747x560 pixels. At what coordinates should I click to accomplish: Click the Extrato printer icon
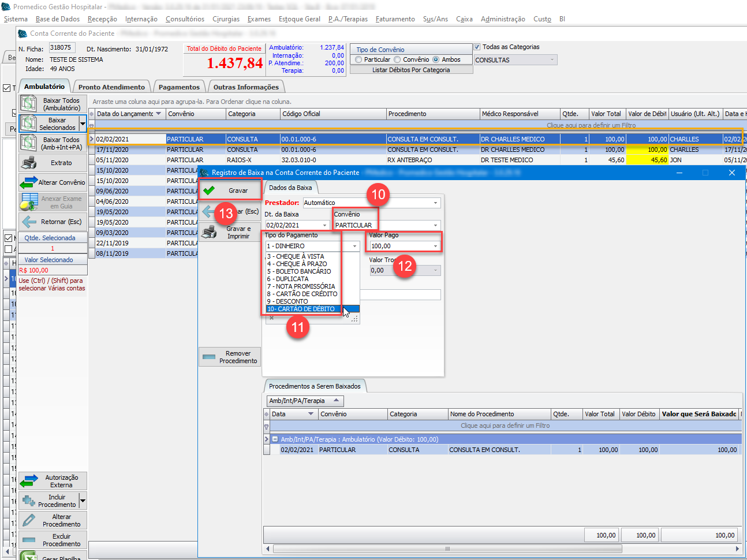(x=29, y=163)
